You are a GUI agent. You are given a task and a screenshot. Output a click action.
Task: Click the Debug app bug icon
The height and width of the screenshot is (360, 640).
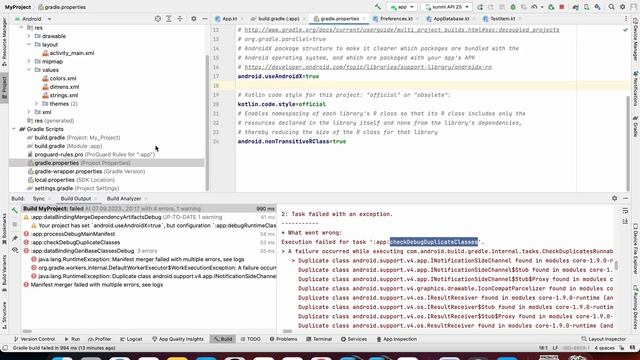[513, 7]
